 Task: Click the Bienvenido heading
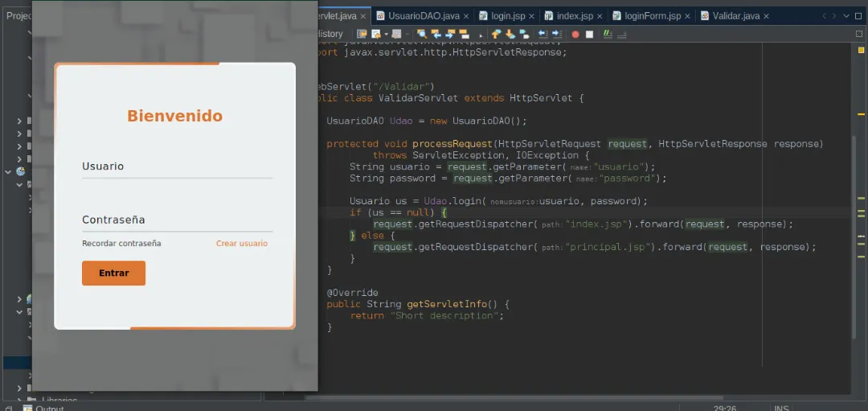tap(175, 116)
